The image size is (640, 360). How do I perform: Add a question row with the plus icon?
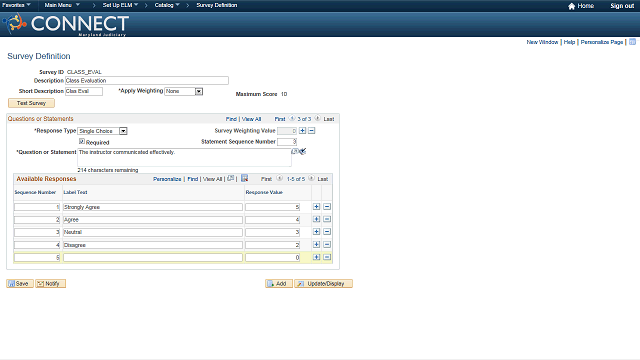point(302,131)
